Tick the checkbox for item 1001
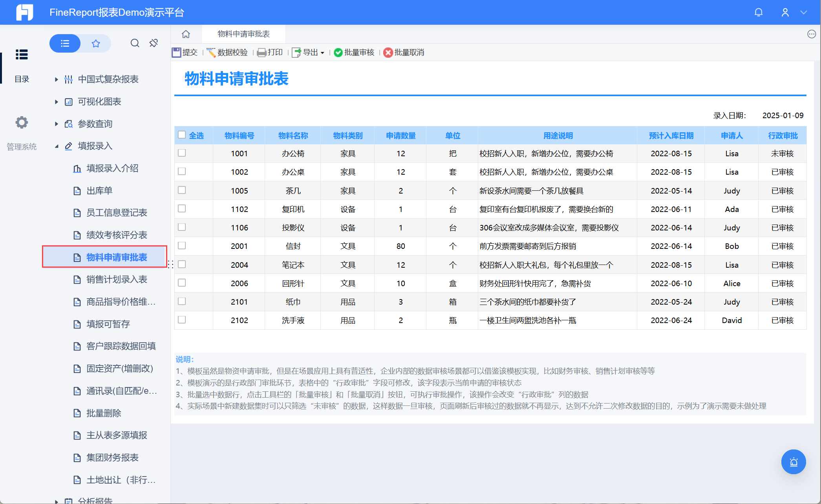821x504 pixels. tap(182, 153)
